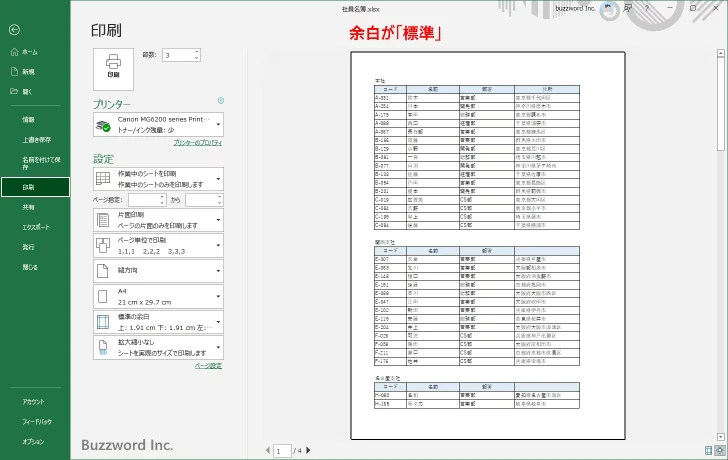
Task: Click zoom to page icon at bottom right
Action: point(720,450)
